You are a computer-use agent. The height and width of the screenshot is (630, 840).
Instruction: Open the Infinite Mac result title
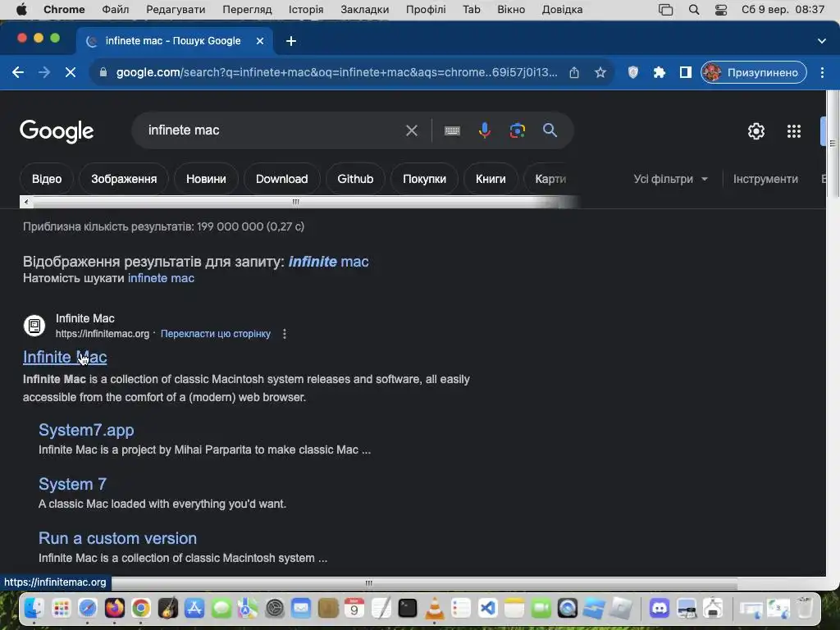pyautogui.click(x=65, y=358)
